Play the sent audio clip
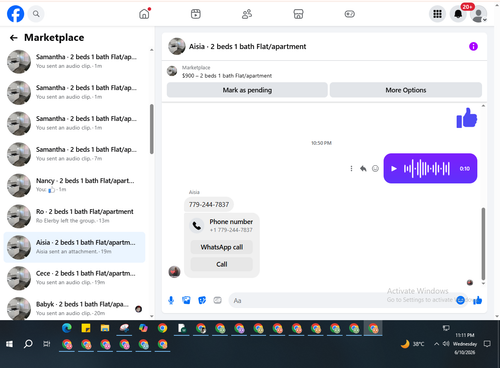This screenshot has height=368, width=500. [x=394, y=169]
